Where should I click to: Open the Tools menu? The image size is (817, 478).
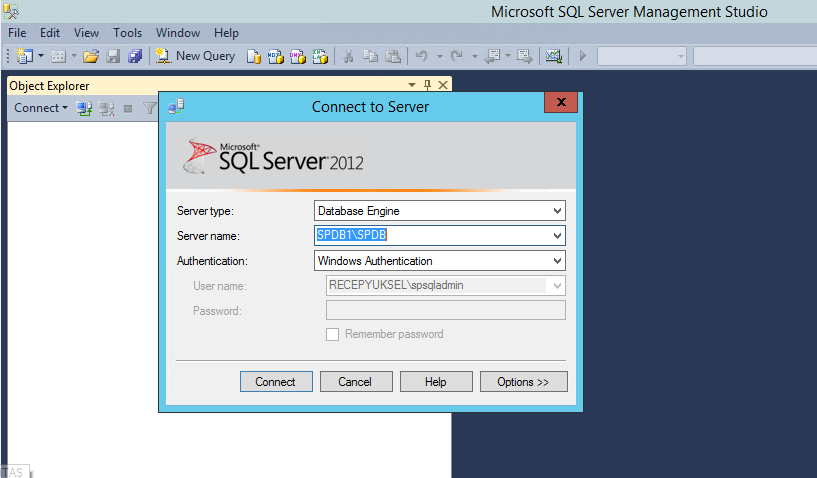coord(128,33)
